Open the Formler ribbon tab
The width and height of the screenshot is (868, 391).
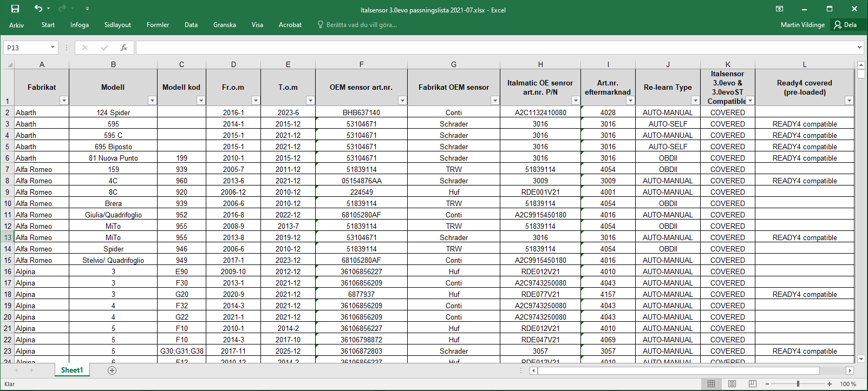(x=158, y=25)
